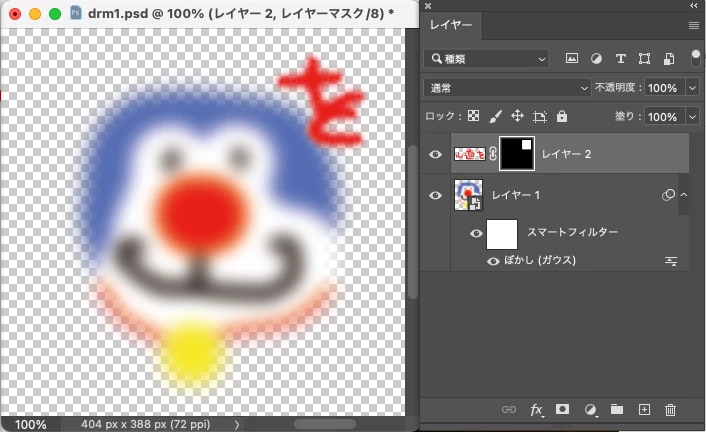Click the 塗り 100% value field
Screen dimensions: 706x432
[665, 117]
